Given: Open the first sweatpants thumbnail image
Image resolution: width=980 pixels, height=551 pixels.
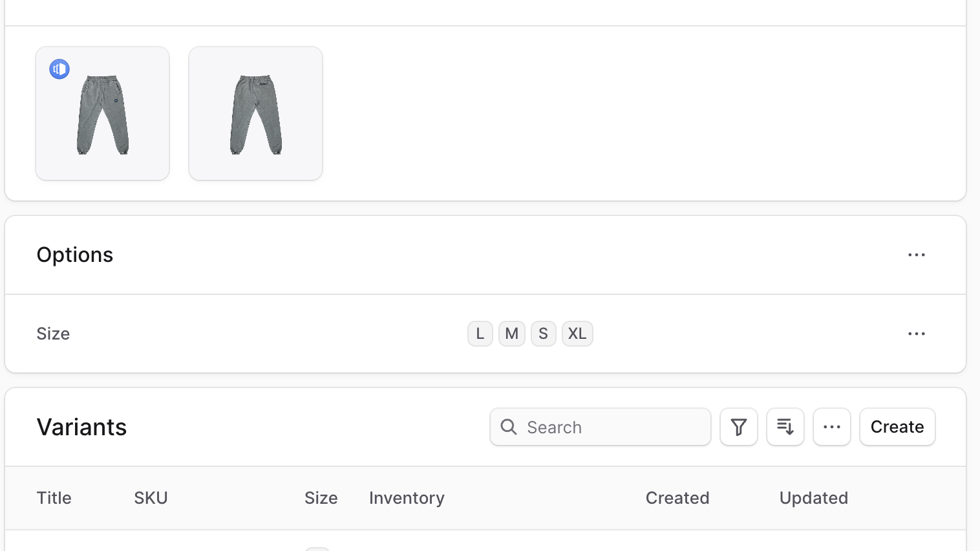Looking at the screenshot, I should [103, 113].
